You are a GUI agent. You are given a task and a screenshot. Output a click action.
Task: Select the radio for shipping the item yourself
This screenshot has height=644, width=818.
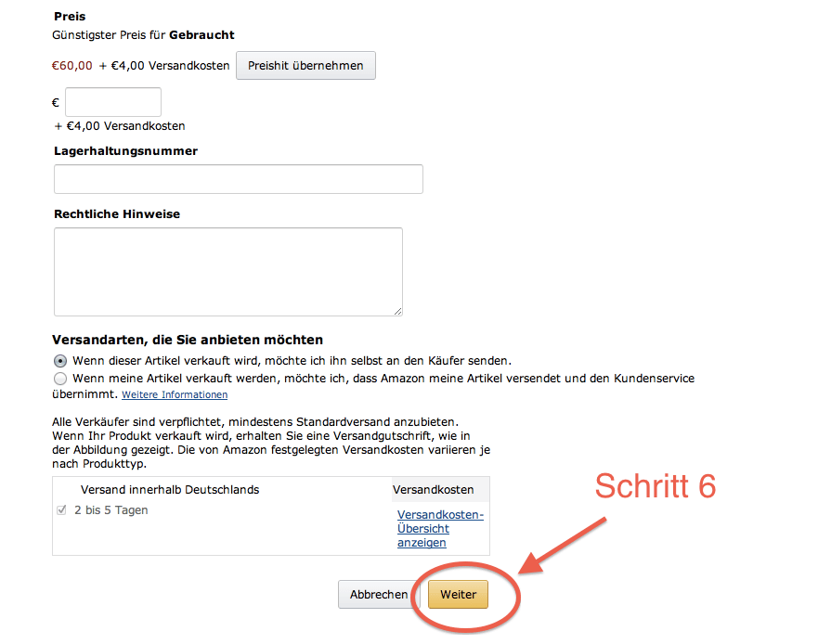[60, 361]
